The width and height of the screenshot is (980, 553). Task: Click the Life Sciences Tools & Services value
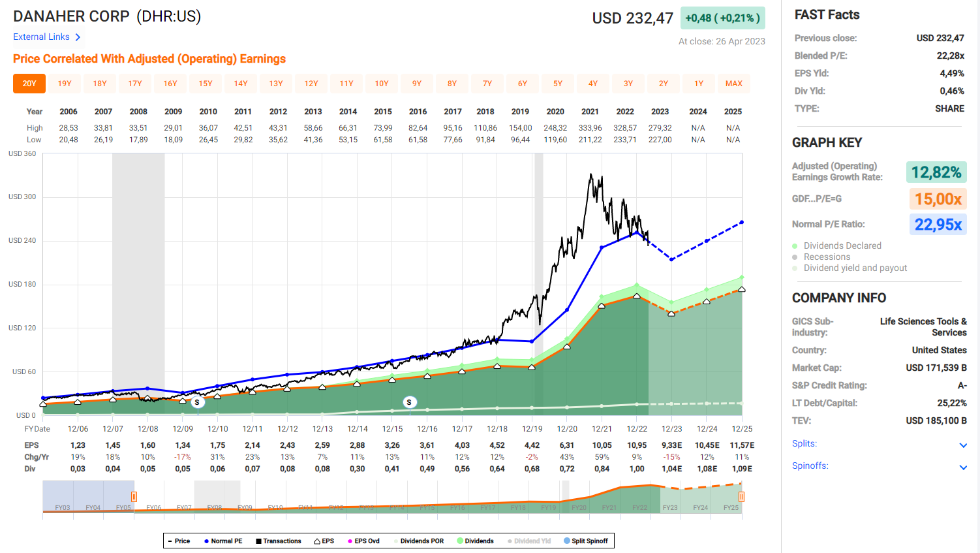(923, 326)
